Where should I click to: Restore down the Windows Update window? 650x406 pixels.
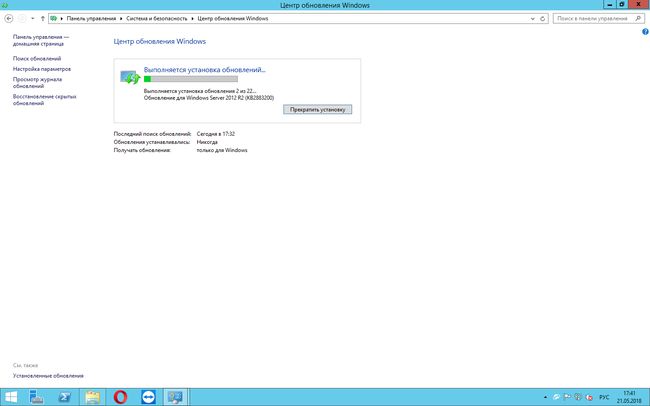click(x=622, y=5)
